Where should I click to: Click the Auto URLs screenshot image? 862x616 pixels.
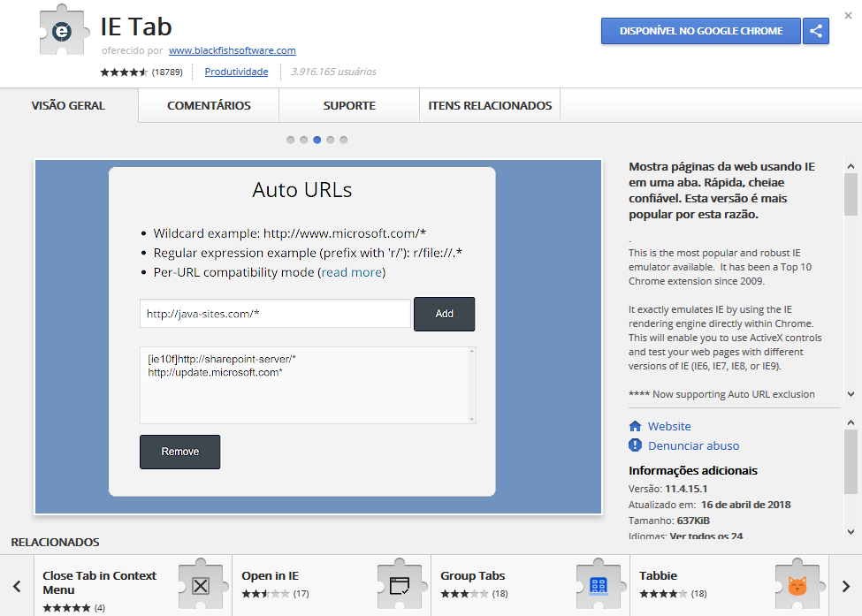[318, 337]
